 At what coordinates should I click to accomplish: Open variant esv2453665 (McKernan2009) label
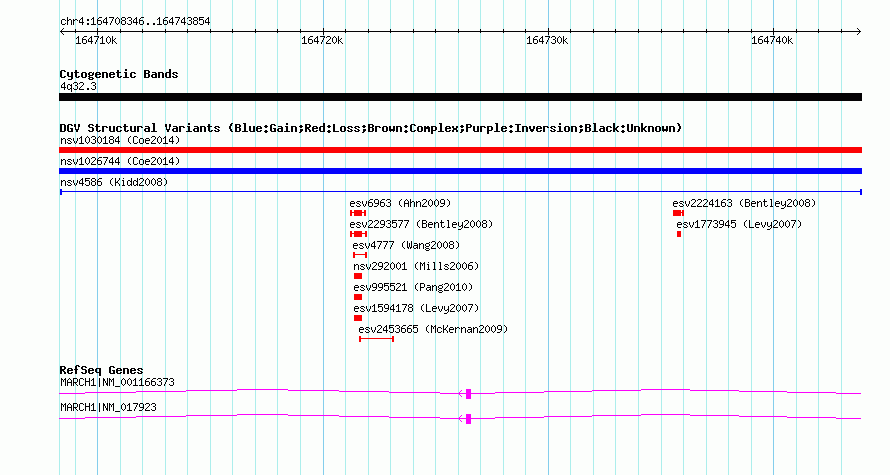[x=433, y=329]
